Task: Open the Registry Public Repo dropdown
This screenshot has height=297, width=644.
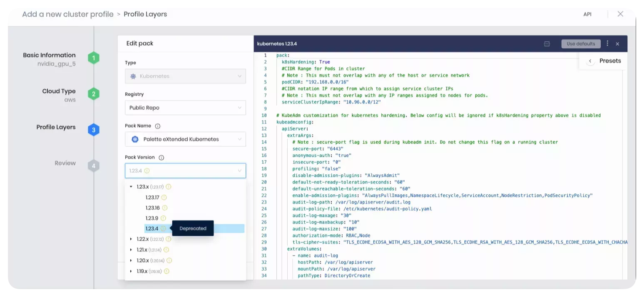Action: coord(185,108)
